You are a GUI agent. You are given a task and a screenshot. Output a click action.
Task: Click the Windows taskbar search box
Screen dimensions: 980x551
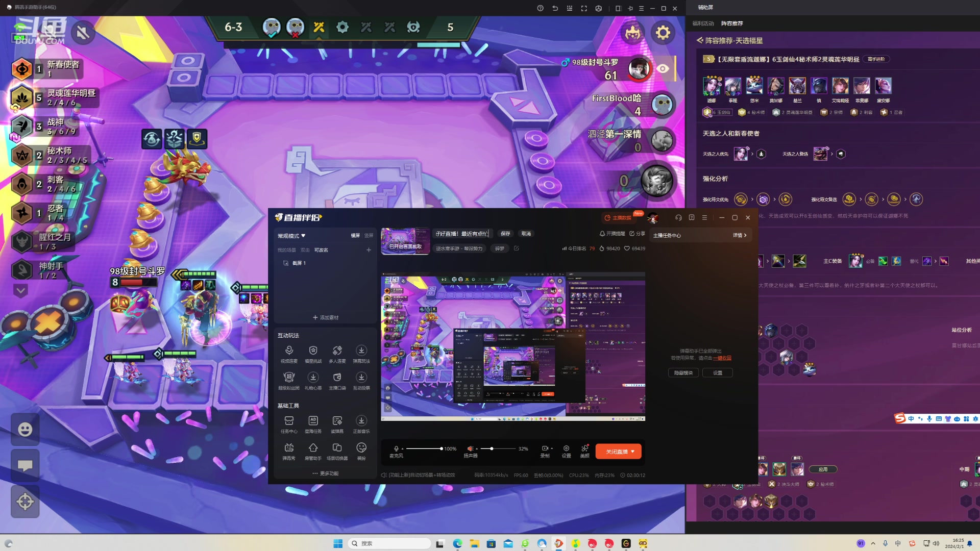click(x=389, y=543)
